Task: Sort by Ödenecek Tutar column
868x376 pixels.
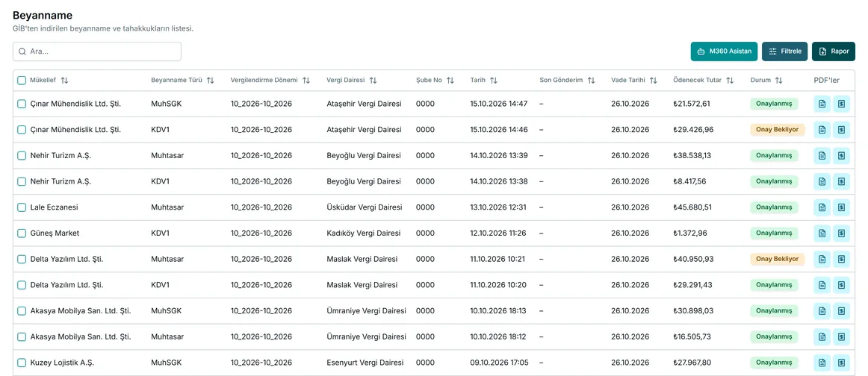Action: 730,80
